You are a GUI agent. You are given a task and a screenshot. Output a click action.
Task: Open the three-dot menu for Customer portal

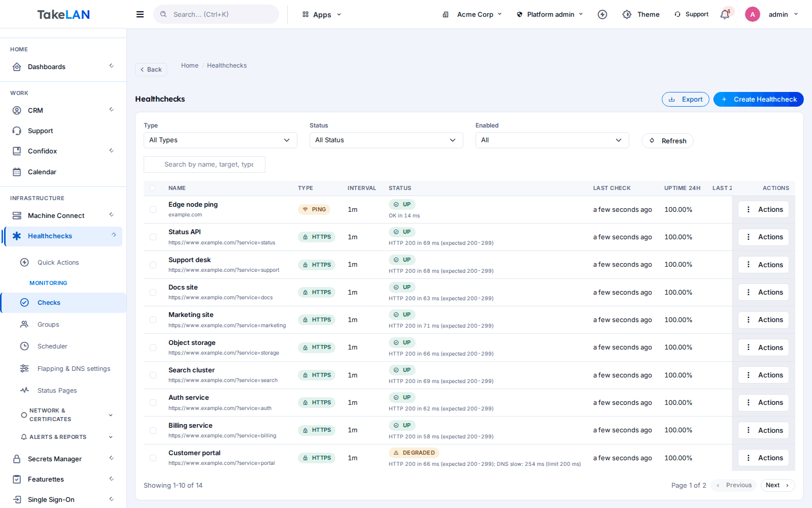coord(764,458)
